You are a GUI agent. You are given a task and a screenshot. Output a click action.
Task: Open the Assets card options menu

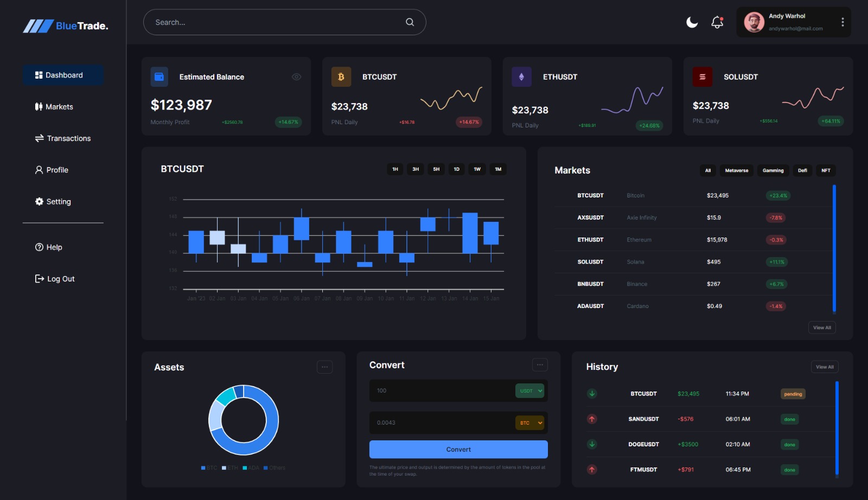324,367
